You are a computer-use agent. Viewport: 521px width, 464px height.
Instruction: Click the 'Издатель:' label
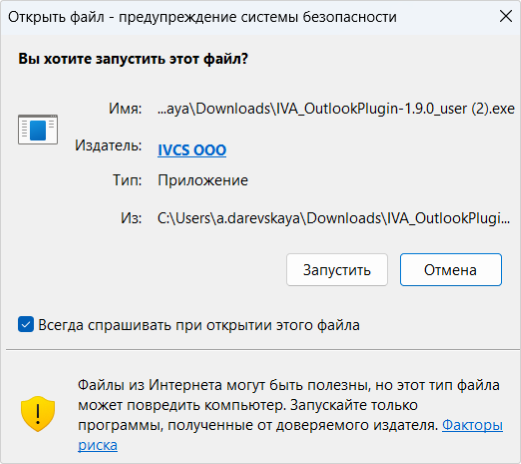108,146
